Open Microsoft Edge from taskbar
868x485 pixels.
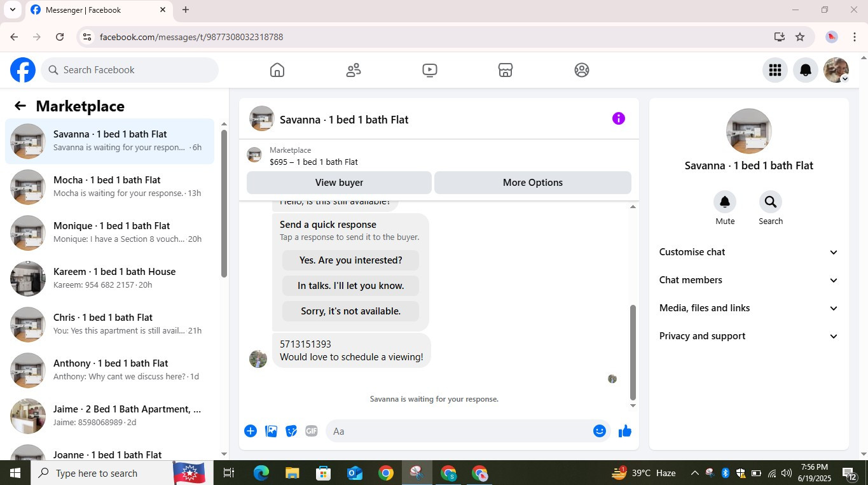261,473
